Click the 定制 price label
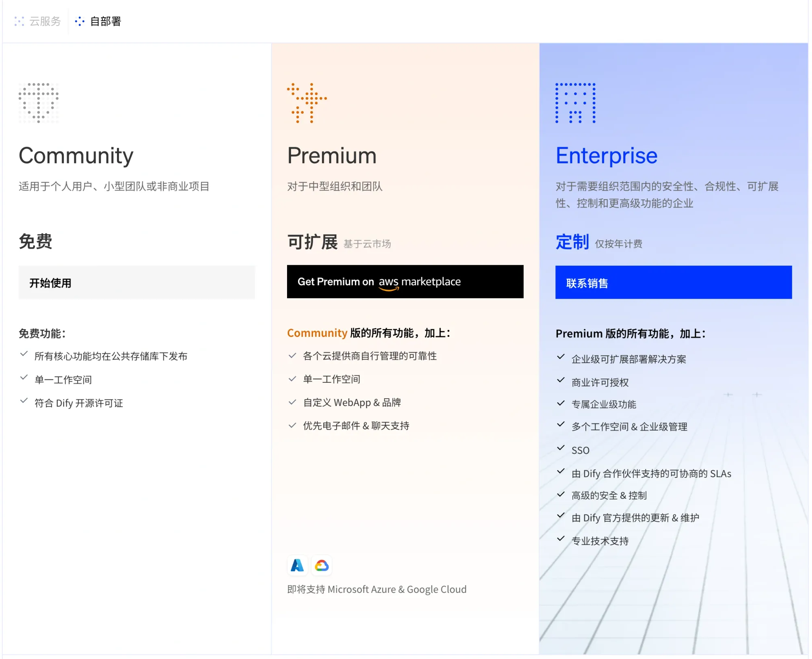 (572, 242)
